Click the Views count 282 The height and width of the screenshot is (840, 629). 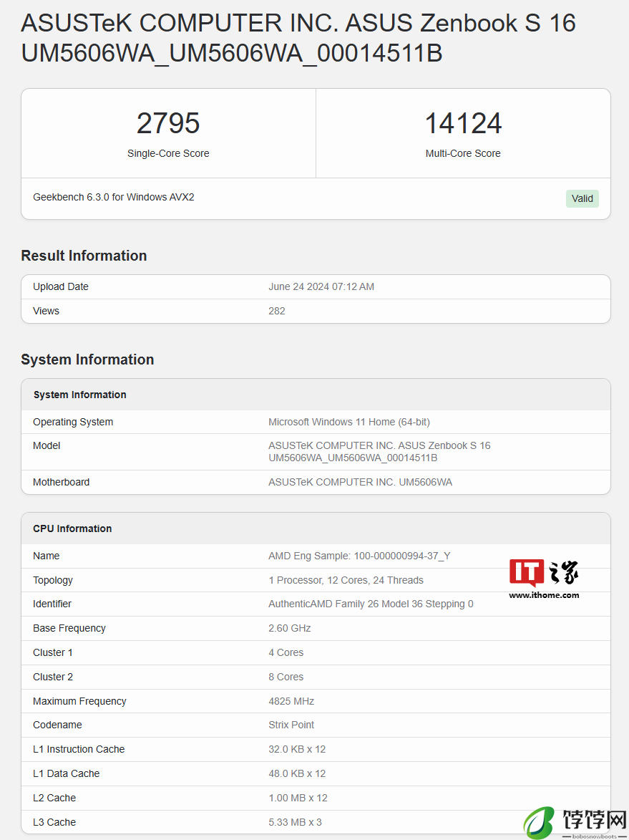tap(277, 311)
